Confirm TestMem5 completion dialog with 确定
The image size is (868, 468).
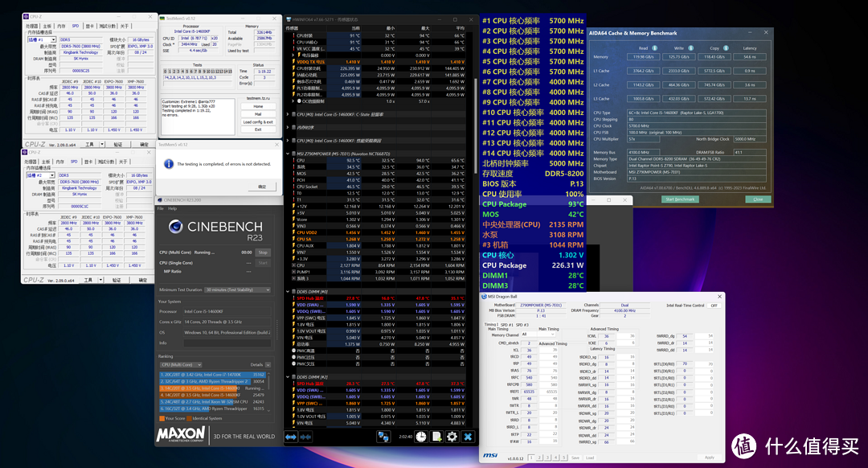(262, 187)
